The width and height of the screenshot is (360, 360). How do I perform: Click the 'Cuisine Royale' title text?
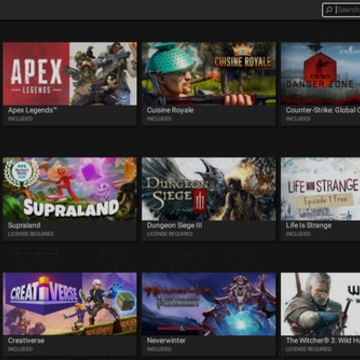click(x=170, y=110)
